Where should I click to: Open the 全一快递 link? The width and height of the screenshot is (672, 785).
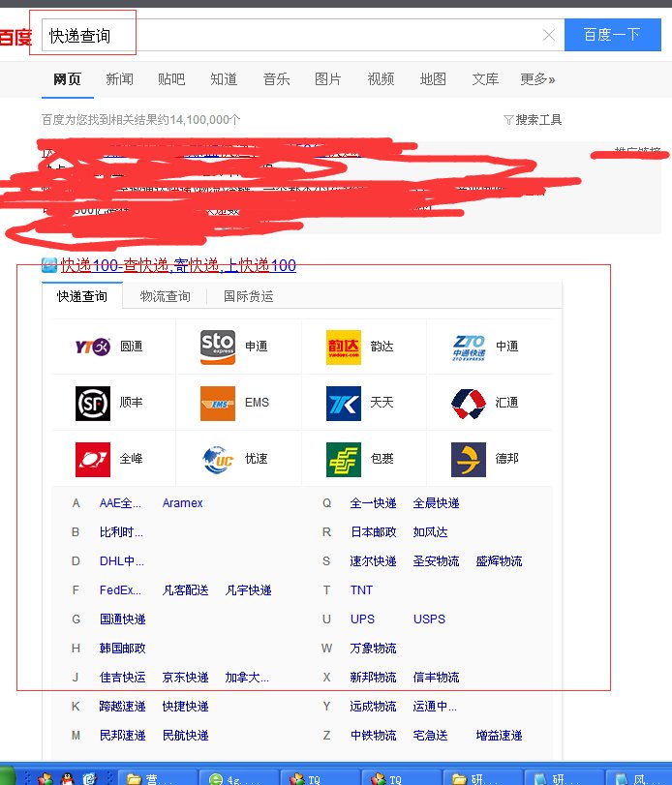(373, 503)
